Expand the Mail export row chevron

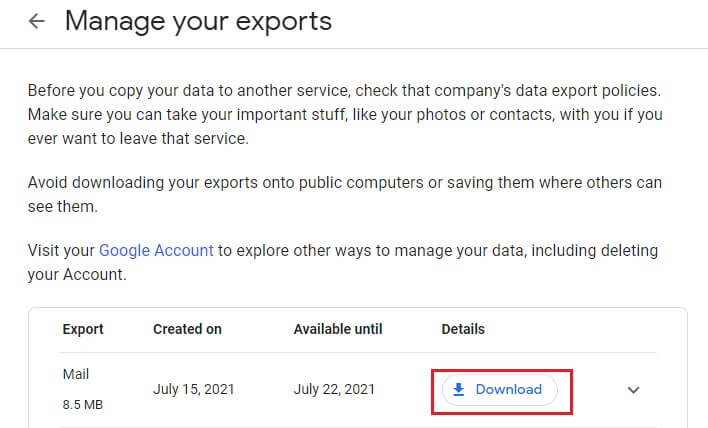click(x=633, y=390)
